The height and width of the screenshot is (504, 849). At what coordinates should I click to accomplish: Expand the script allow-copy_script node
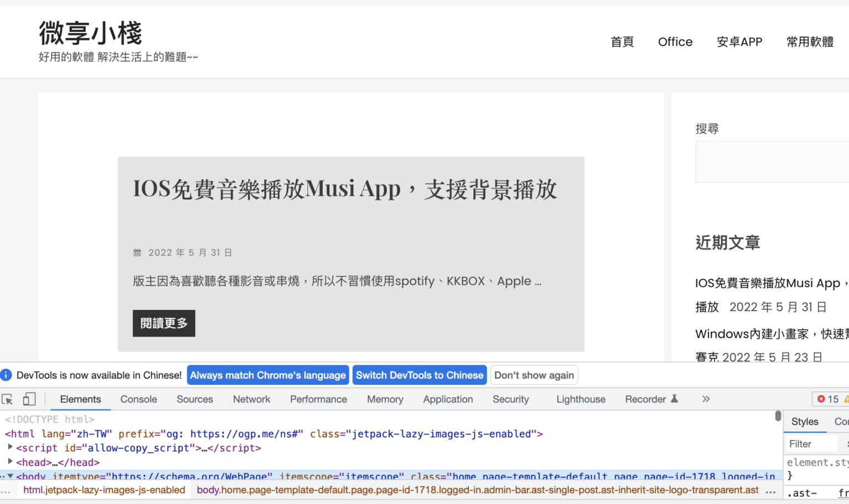[10, 447]
